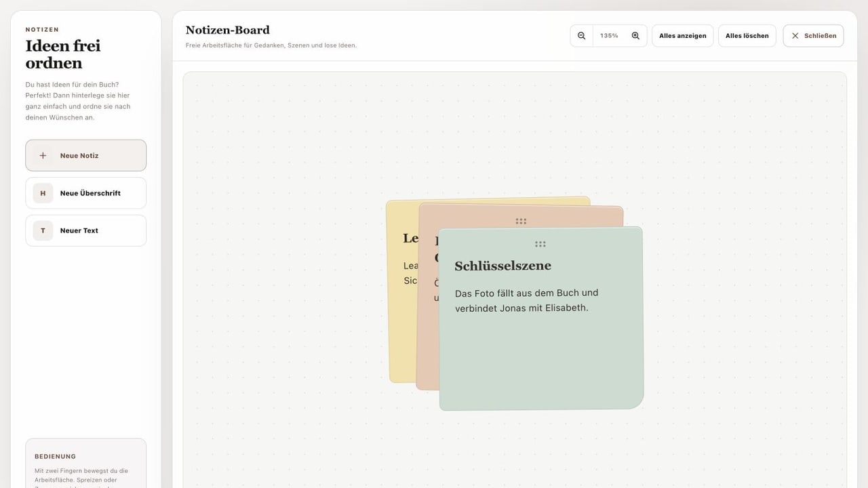868x488 pixels.
Task: Add a Neue Notiz
Action: click(x=85, y=155)
